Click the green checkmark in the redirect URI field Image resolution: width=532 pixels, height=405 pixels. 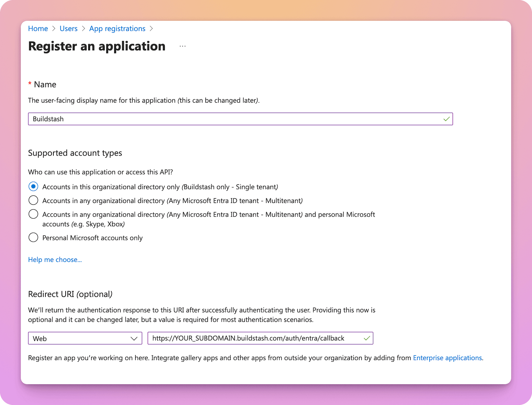pos(366,338)
